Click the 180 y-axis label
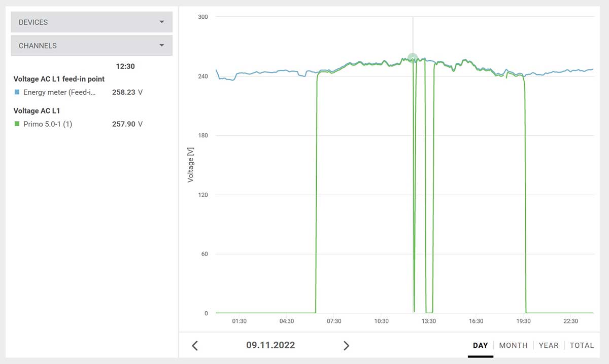609x364 pixels. click(203, 135)
